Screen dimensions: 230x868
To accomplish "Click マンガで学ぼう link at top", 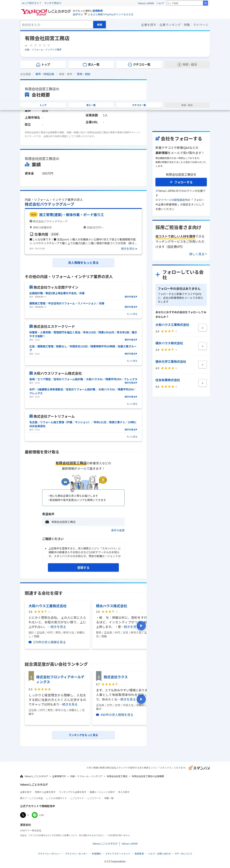I will tap(53, 3).
